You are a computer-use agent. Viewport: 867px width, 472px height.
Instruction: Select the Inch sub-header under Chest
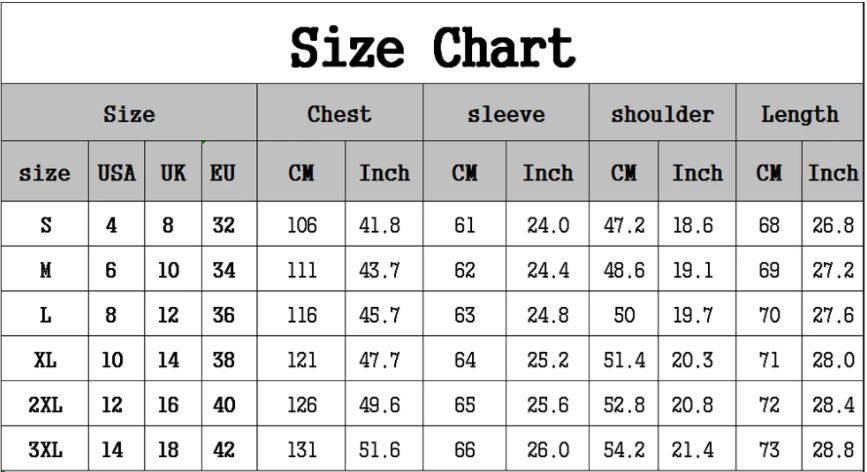(384, 173)
